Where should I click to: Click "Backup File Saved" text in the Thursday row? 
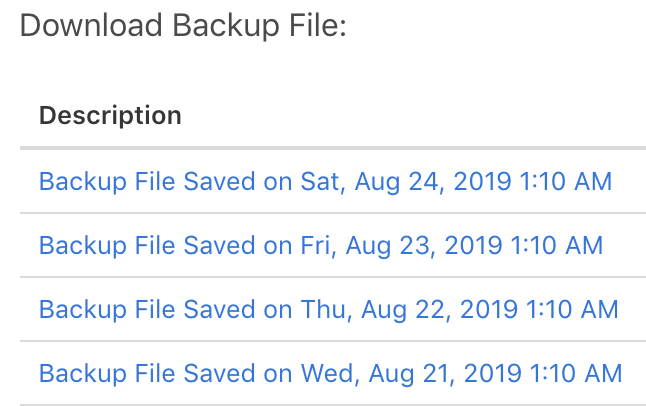147,309
